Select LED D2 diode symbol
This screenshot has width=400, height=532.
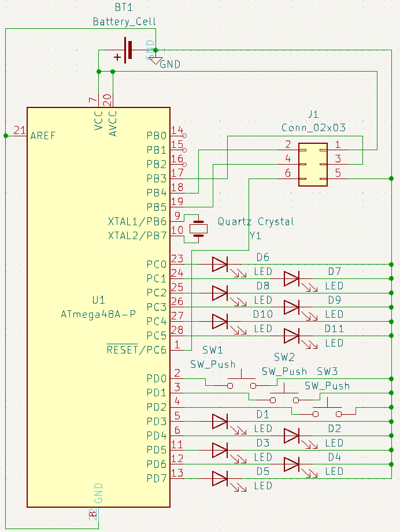[291, 436]
